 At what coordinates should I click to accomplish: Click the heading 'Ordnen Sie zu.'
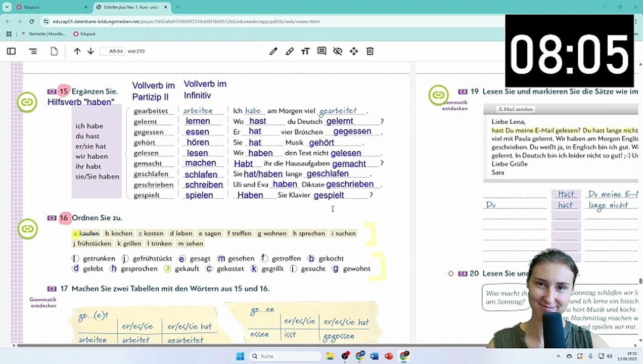pyautogui.click(x=97, y=218)
